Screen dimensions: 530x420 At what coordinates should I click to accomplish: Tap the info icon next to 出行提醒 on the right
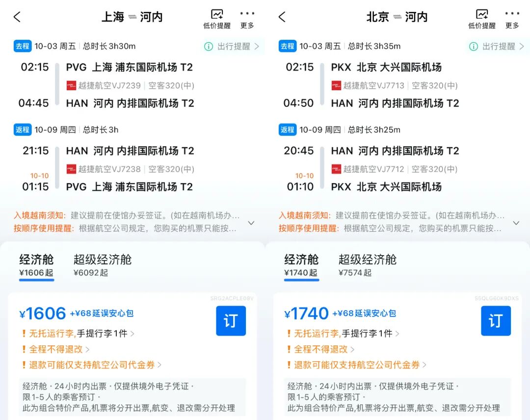click(474, 46)
